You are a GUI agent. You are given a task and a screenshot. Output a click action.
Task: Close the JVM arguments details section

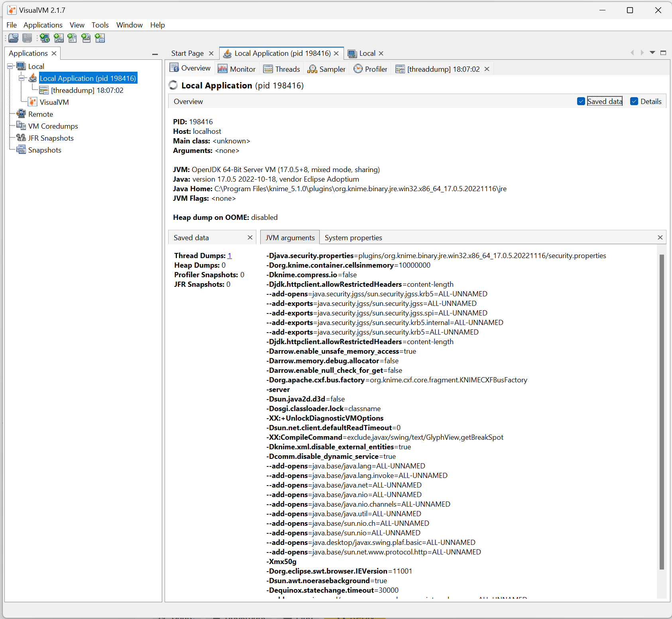point(660,237)
